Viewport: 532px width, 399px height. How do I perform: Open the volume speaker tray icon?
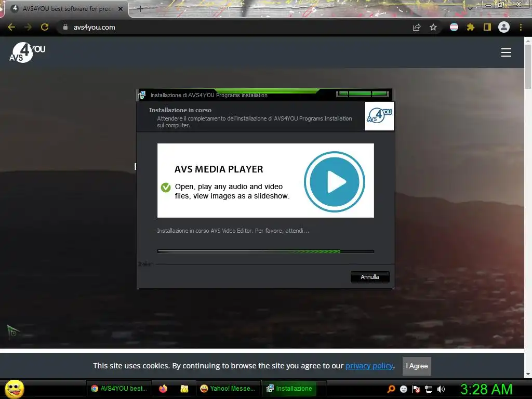tap(441, 389)
